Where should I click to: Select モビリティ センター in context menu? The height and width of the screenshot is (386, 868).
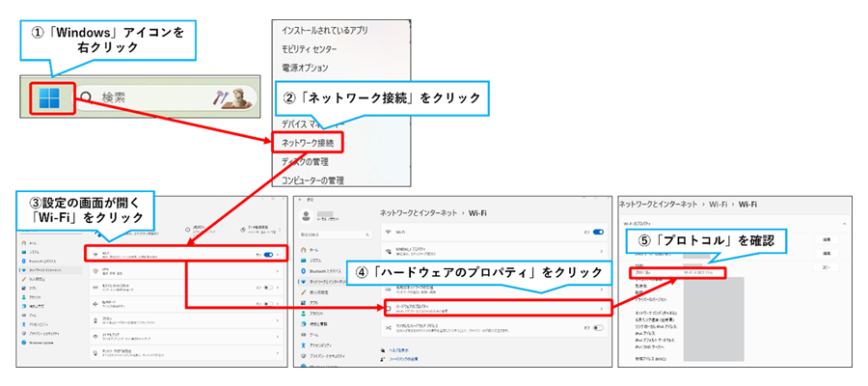coord(309,49)
